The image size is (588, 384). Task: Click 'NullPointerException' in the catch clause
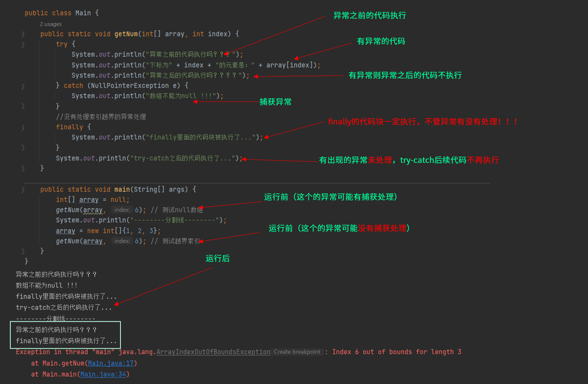pos(130,86)
